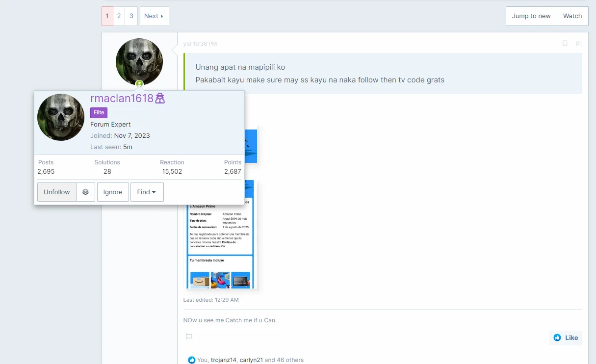Click the Next page button
Viewport: 596px width, 364px height.
(154, 16)
